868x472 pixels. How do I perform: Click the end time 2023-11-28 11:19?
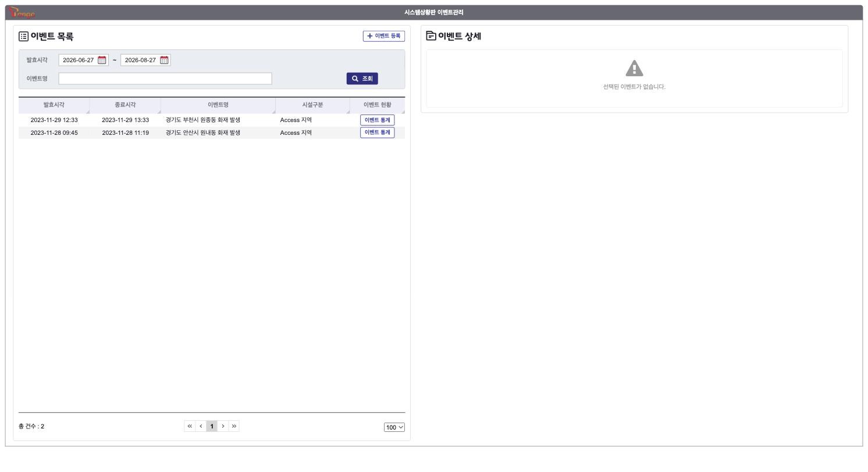tap(125, 133)
